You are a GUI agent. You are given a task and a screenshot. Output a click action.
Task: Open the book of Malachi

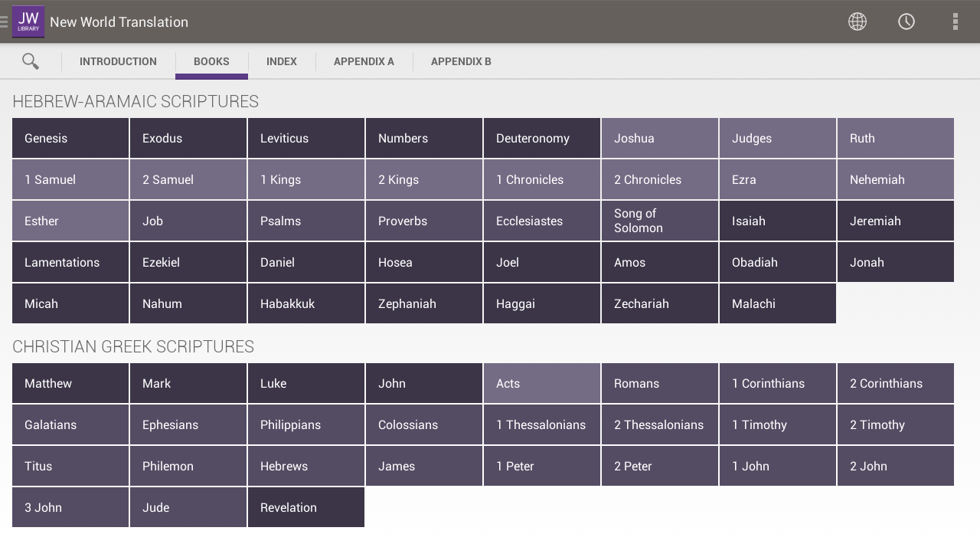[x=778, y=303]
